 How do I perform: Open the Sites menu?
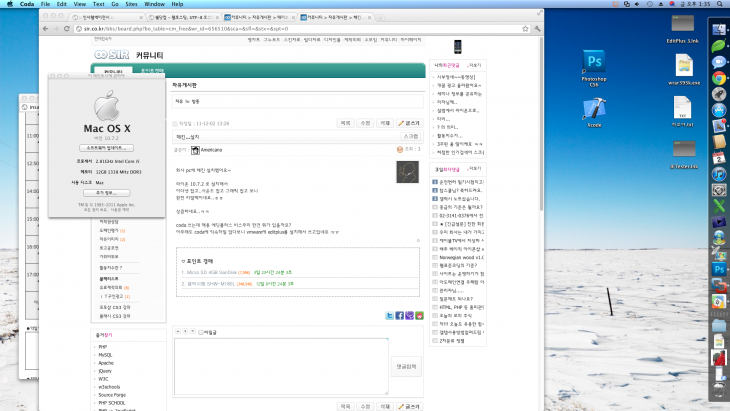point(131,4)
